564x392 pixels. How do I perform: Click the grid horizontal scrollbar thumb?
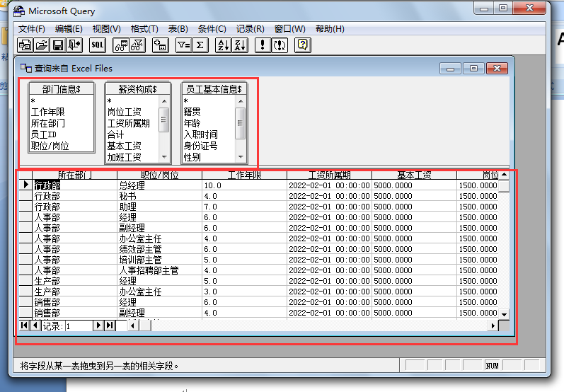(145, 325)
